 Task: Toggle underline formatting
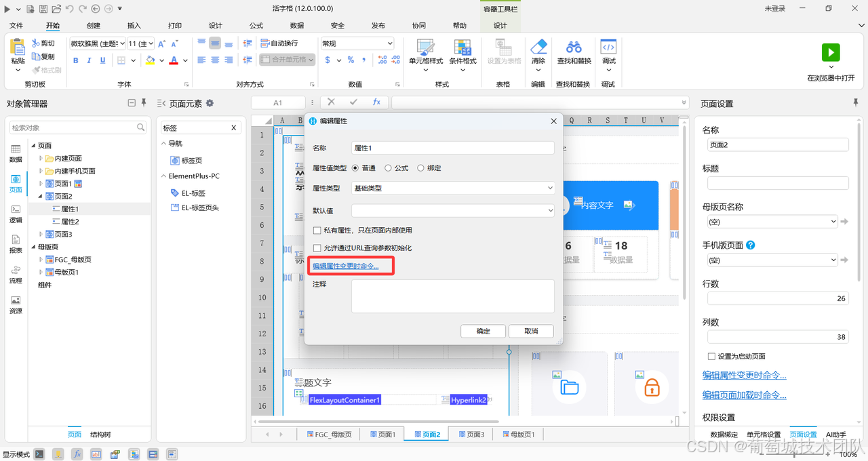pos(102,60)
